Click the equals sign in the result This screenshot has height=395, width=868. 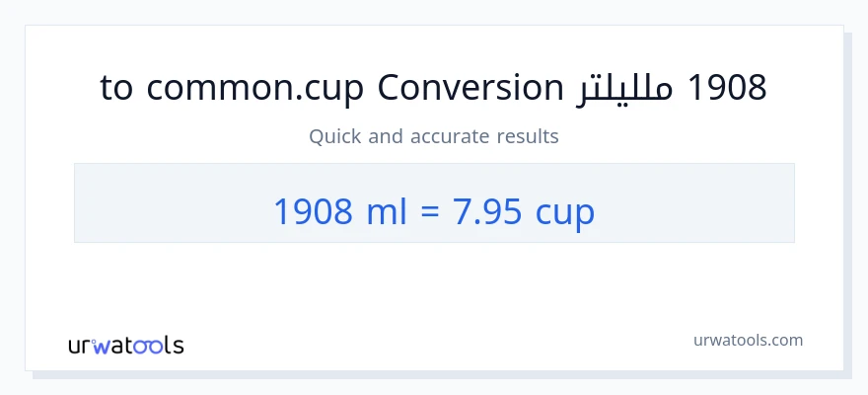pos(429,209)
